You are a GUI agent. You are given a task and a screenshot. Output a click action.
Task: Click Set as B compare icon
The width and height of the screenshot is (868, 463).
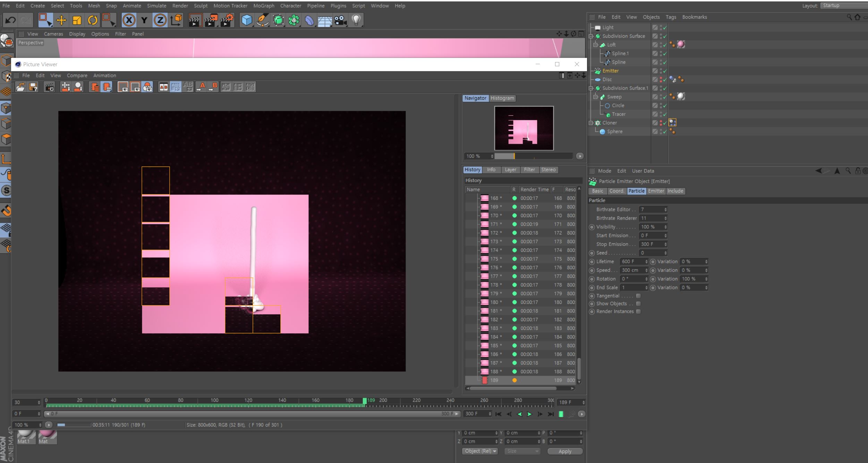click(213, 87)
